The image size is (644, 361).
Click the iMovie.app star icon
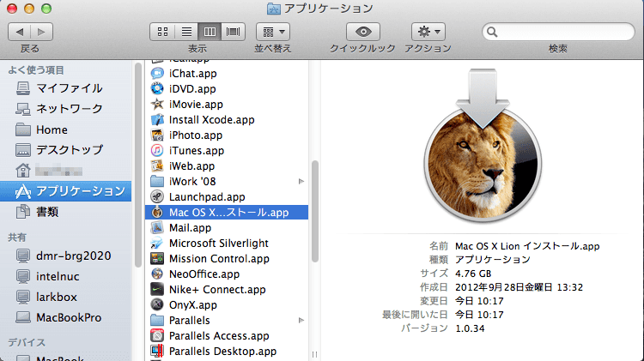pos(157,105)
